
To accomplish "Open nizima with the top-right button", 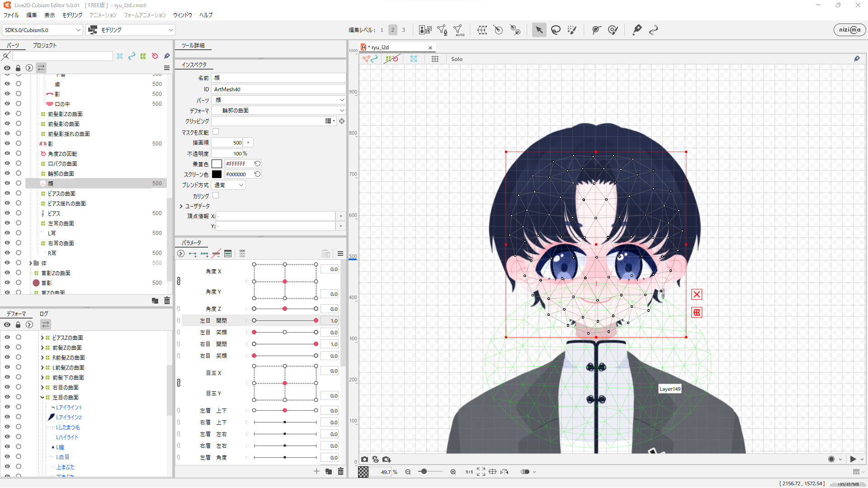I will tap(849, 30).
